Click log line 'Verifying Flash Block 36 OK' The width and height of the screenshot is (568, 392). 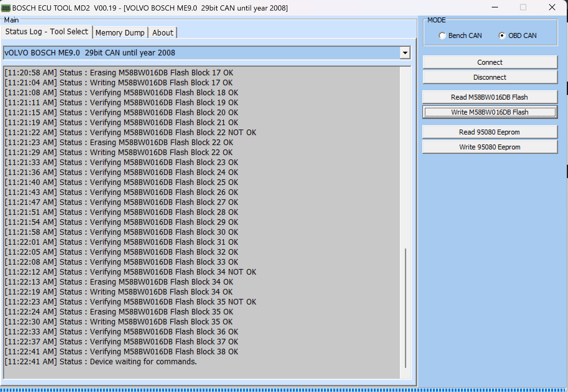tap(121, 332)
